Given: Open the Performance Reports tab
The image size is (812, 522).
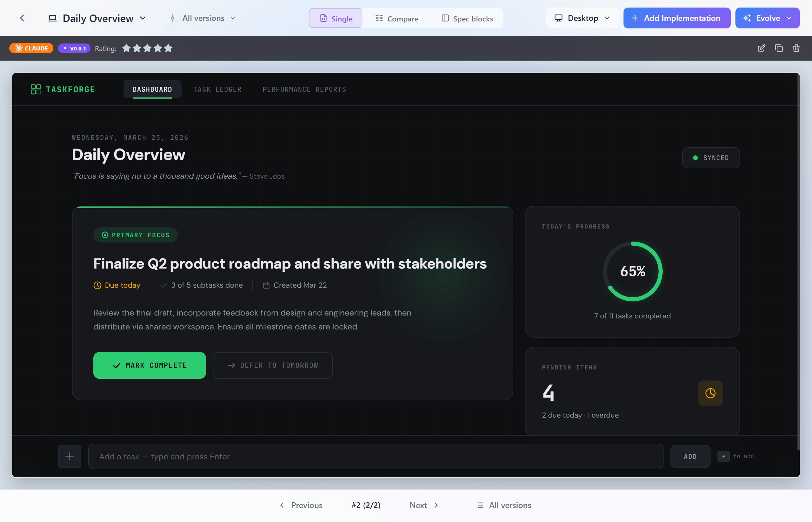Looking at the screenshot, I should (x=304, y=89).
